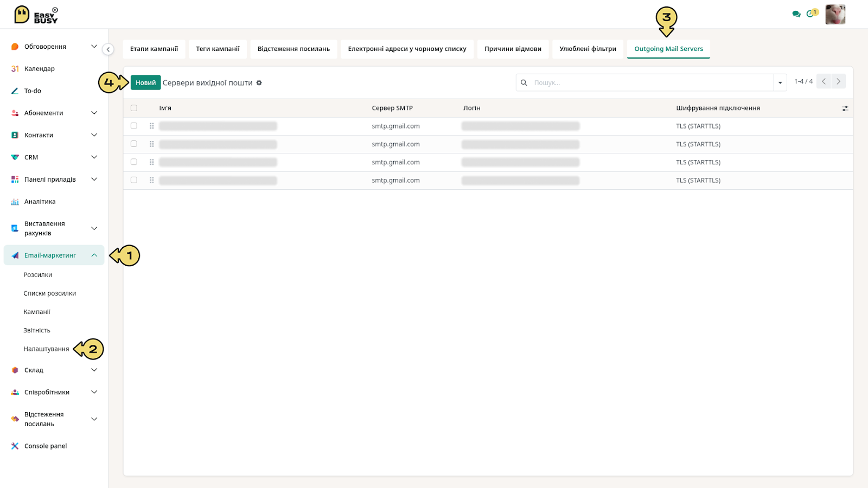868x488 pixels.
Task: Open Електронні адреси у чорному списку tab
Action: click(407, 49)
